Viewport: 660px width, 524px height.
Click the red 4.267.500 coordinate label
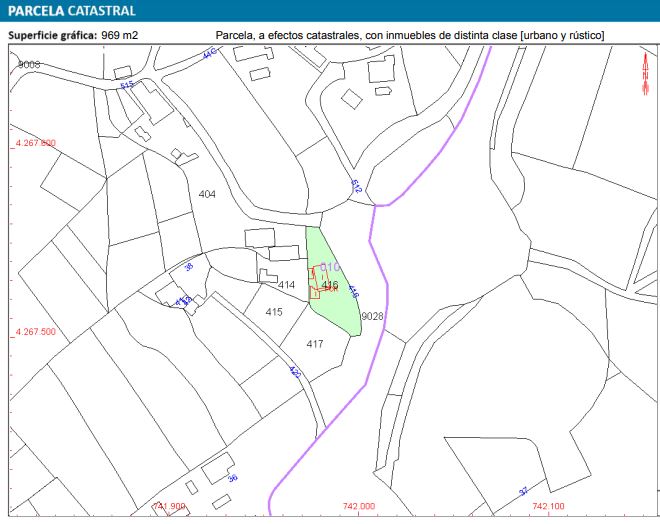click(x=35, y=332)
